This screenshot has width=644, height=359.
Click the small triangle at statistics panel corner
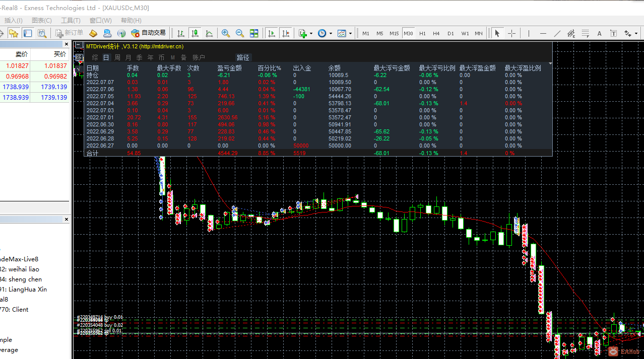coord(550,63)
